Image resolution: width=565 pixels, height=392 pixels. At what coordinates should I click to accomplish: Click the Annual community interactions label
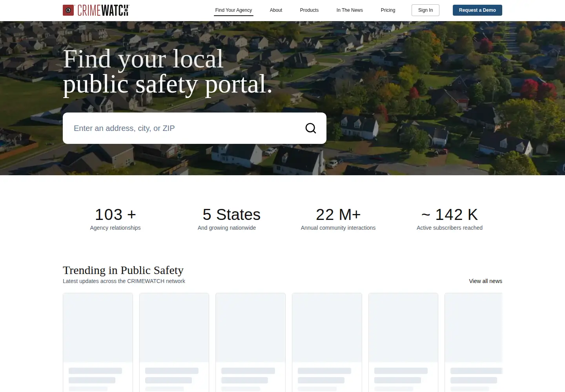coord(338,228)
